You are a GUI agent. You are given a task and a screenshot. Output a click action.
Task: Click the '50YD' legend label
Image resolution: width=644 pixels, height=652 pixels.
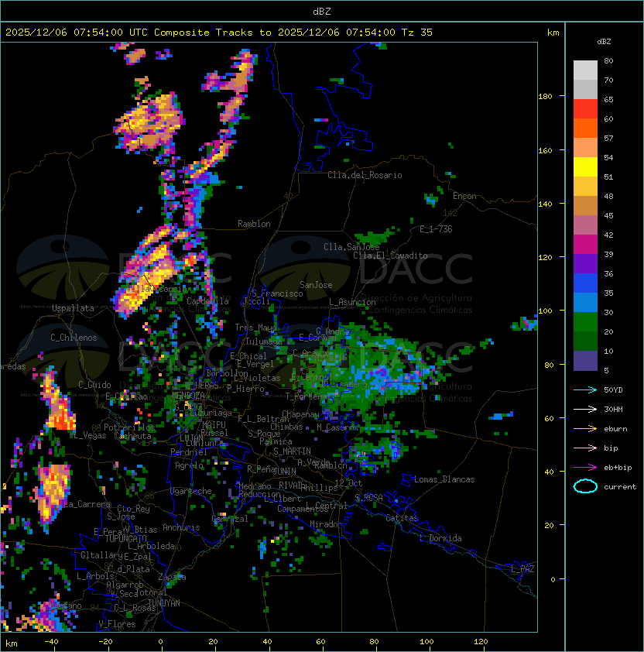613,389
